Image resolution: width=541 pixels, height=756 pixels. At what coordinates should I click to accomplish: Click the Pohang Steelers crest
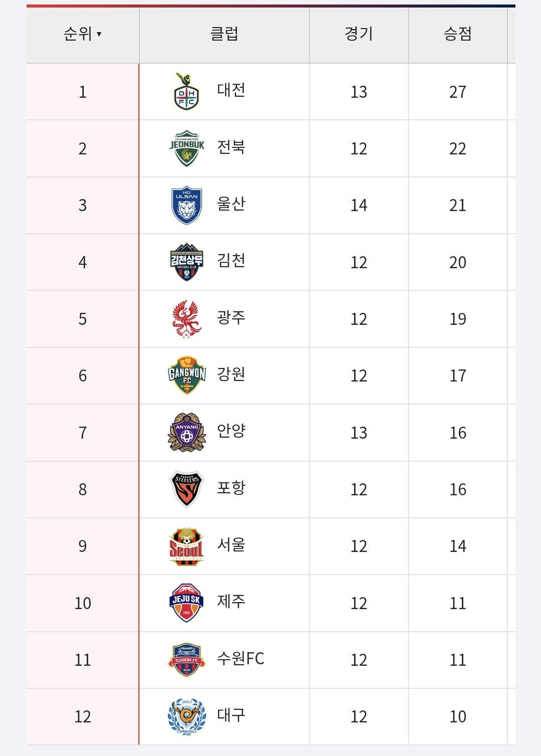[x=187, y=489]
